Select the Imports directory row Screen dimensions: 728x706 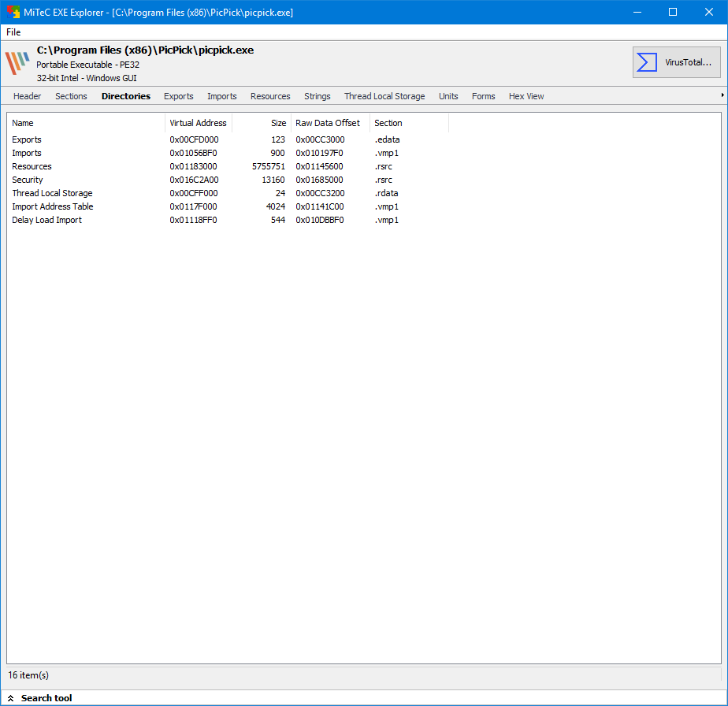click(228, 154)
